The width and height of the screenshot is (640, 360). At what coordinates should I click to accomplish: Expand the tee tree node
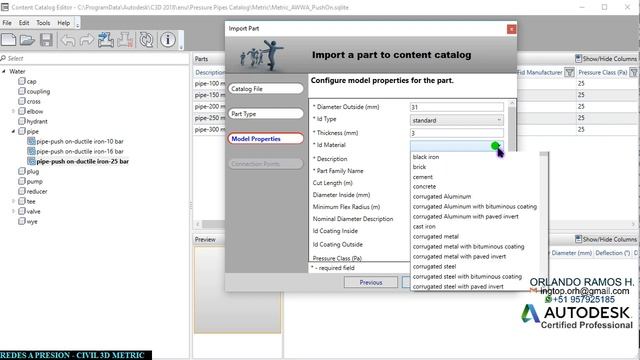(x=13, y=201)
